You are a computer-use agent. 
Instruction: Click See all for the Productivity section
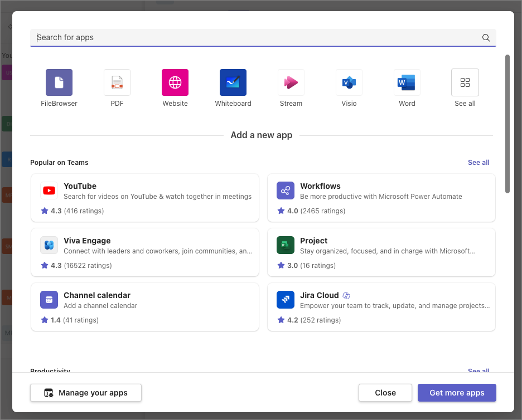pos(478,371)
